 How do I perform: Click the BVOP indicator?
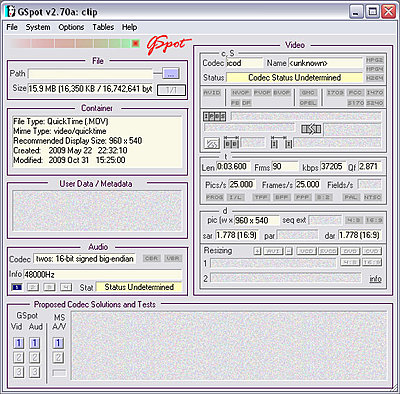[282, 93]
